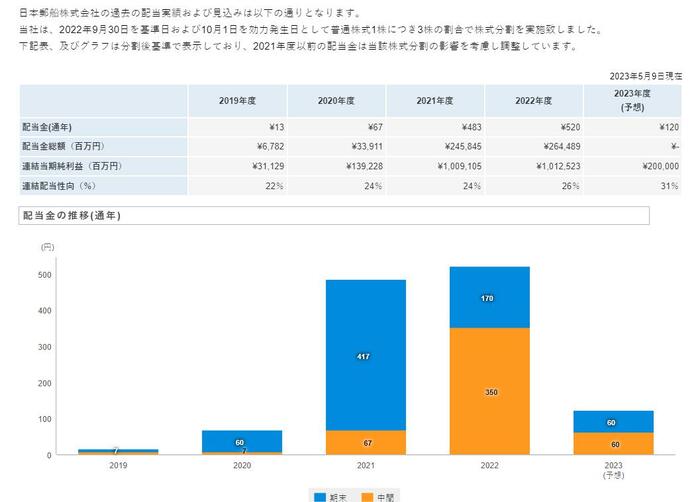Screen dimensions: 700x502
Task: Click the orange 67 bar segment for 2021
Action: click(365, 442)
